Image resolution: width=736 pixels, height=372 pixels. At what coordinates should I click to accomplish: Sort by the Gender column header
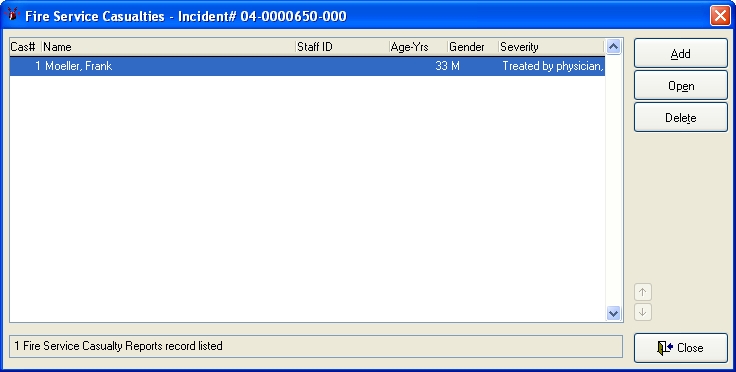click(473, 47)
